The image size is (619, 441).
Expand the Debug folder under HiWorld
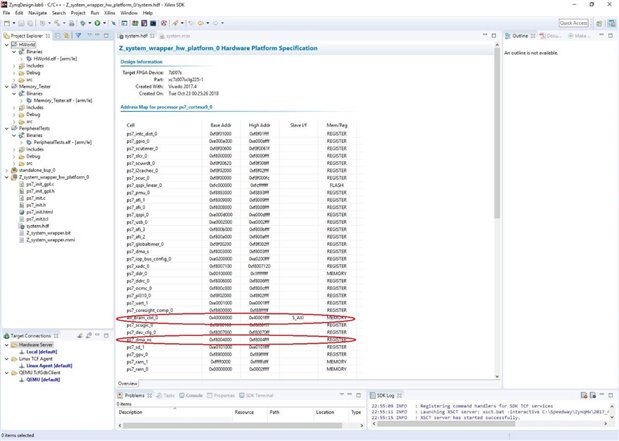(15, 72)
